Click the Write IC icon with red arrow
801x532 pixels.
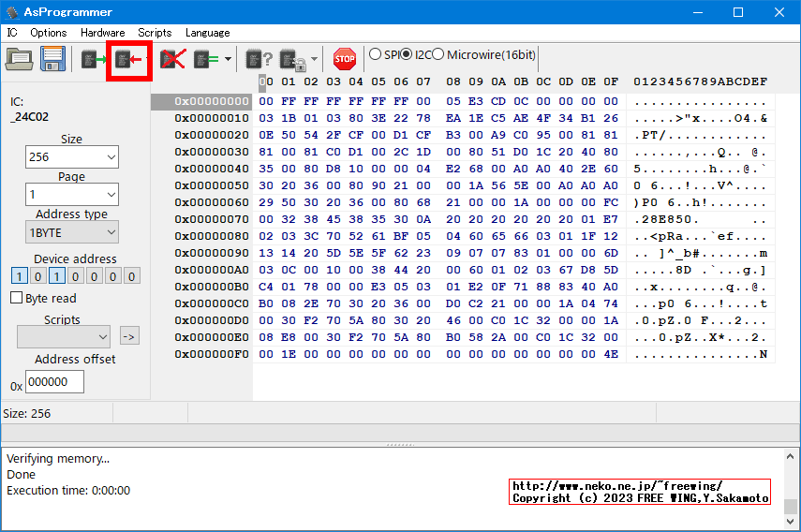[128, 60]
